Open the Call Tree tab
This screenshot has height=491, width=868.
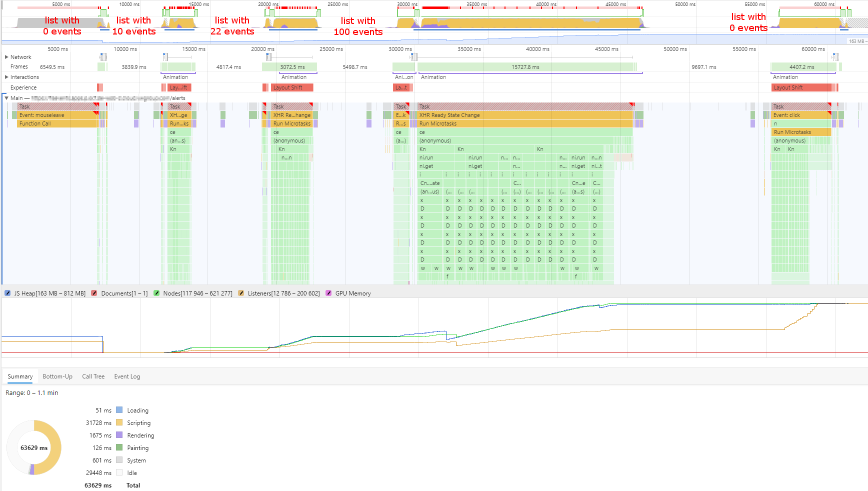tap(93, 376)
